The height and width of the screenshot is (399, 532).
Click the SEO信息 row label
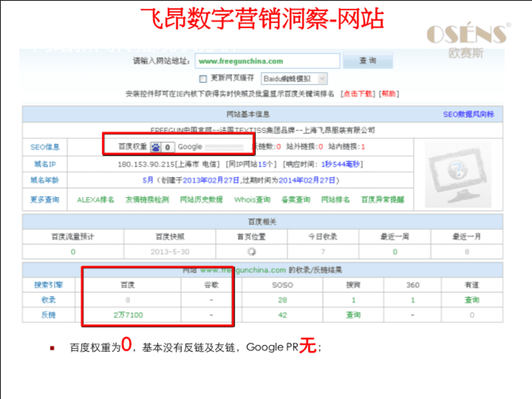point(45,147)
